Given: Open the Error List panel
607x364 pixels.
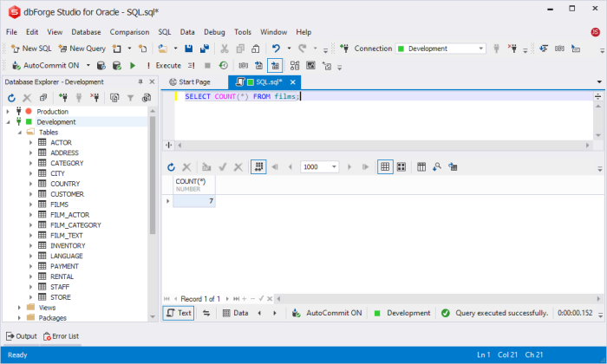Looking at the screenshot, I should (x=62, y=336).
